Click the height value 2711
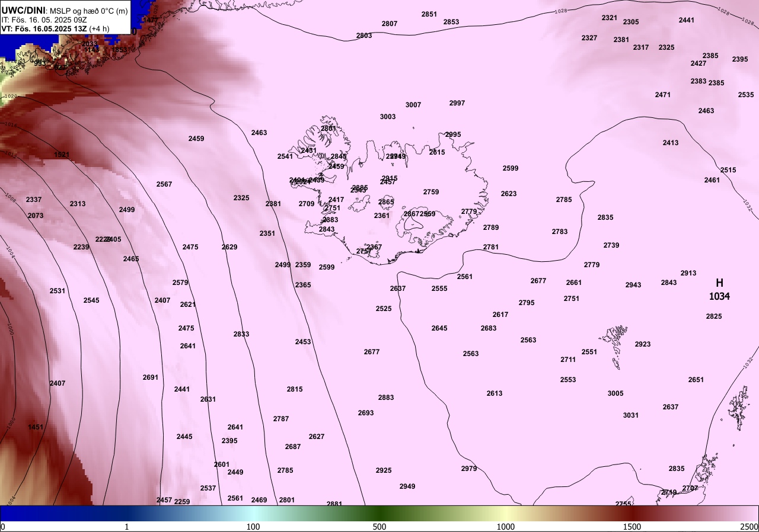Image resolution: width=759 pixels, height=532 pixels. (x=568, y=360)
